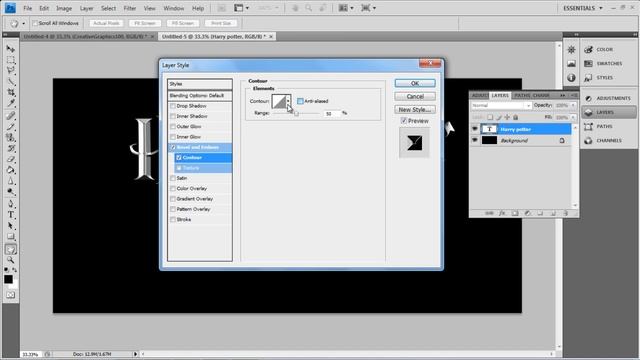The width and height of the screenshot is (640, 360).
Task: Enable the Drop Shadow checkbox
Action: click(173, 106)
